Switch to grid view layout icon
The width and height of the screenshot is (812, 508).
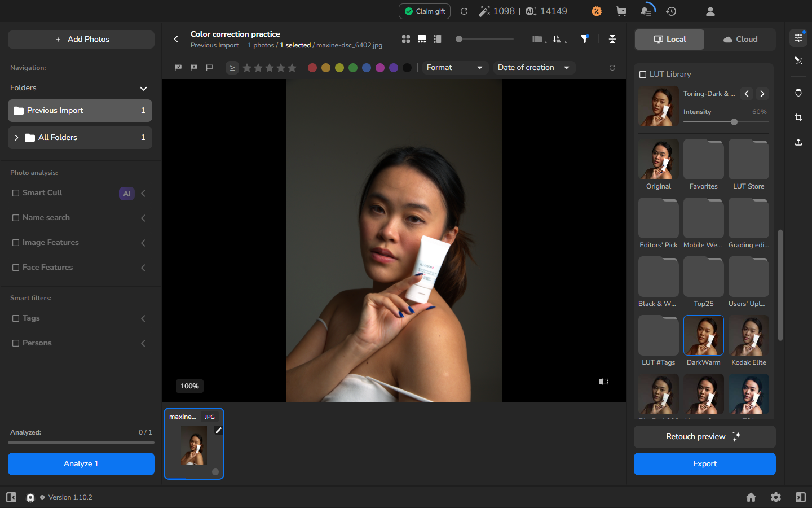(x=406, y=39)
